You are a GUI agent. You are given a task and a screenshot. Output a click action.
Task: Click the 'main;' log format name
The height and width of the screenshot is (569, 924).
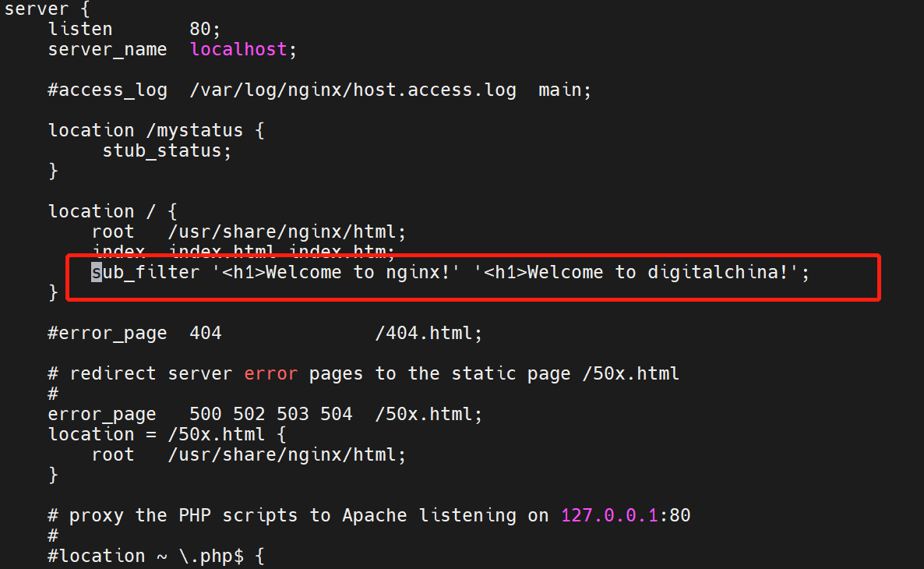coord(565,90)
